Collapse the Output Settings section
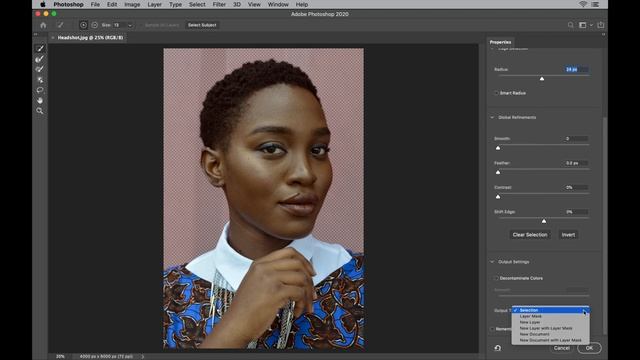This screenshot has width=640, height=360. [x=492, y=262]
